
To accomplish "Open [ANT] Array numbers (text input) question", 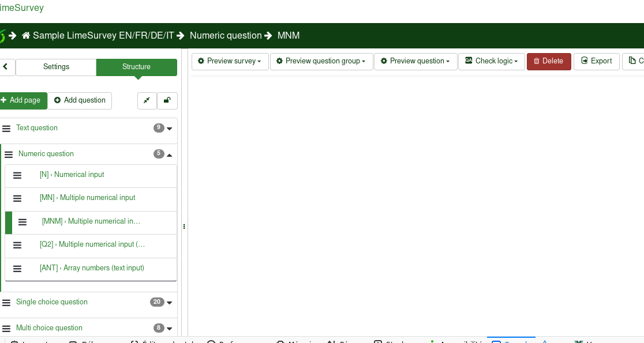I will pyautogui.click(x=92, y=268).
